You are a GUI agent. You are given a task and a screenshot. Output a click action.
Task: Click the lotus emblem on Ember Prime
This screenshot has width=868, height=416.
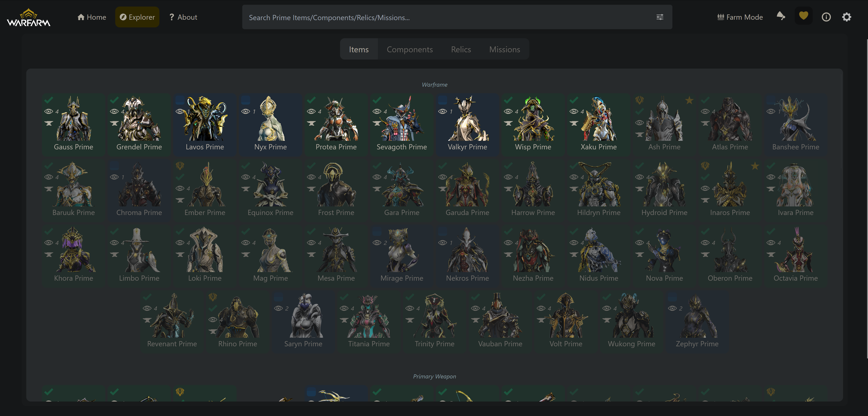coord(180,166)
